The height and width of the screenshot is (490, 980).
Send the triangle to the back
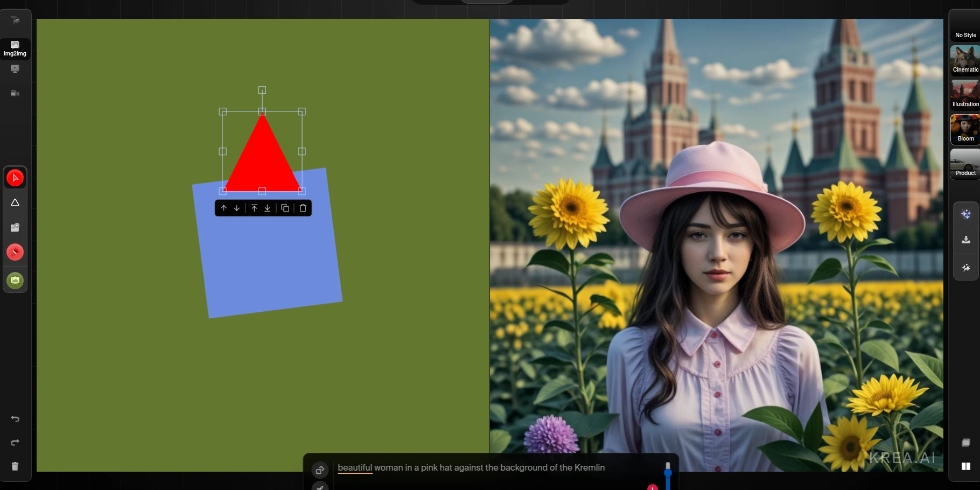point(268,208)
